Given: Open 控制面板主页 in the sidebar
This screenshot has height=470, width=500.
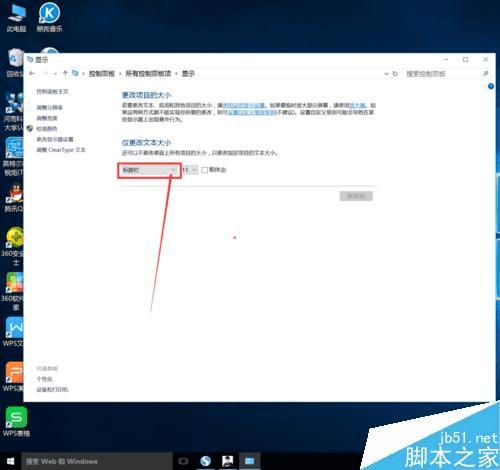Looking at the screenshot, I should coord(52,92).
